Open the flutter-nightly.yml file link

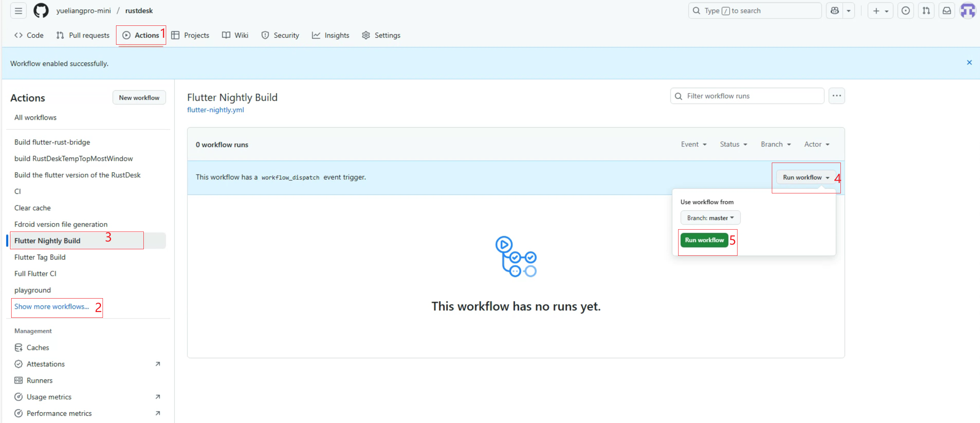click(216, 110)
